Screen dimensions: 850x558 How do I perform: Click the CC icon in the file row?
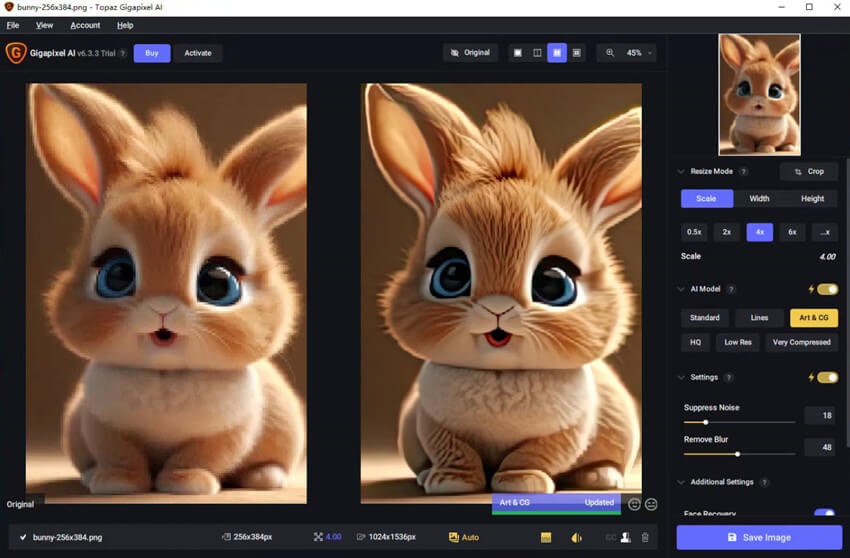point(610,537)
